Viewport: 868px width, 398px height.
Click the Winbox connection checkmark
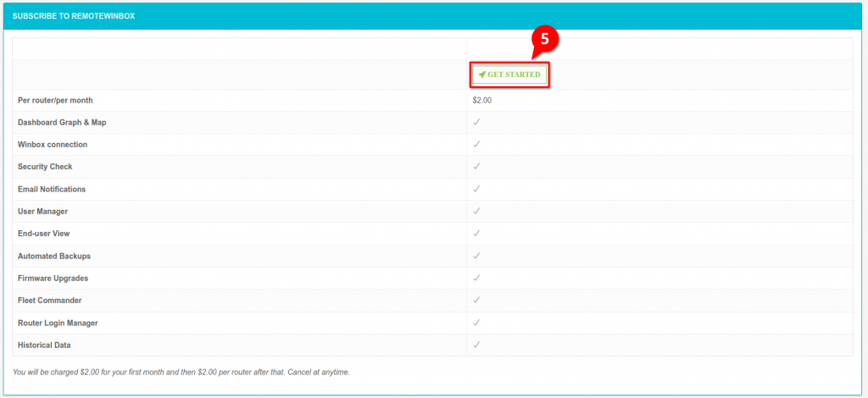(x=476, y=144)
